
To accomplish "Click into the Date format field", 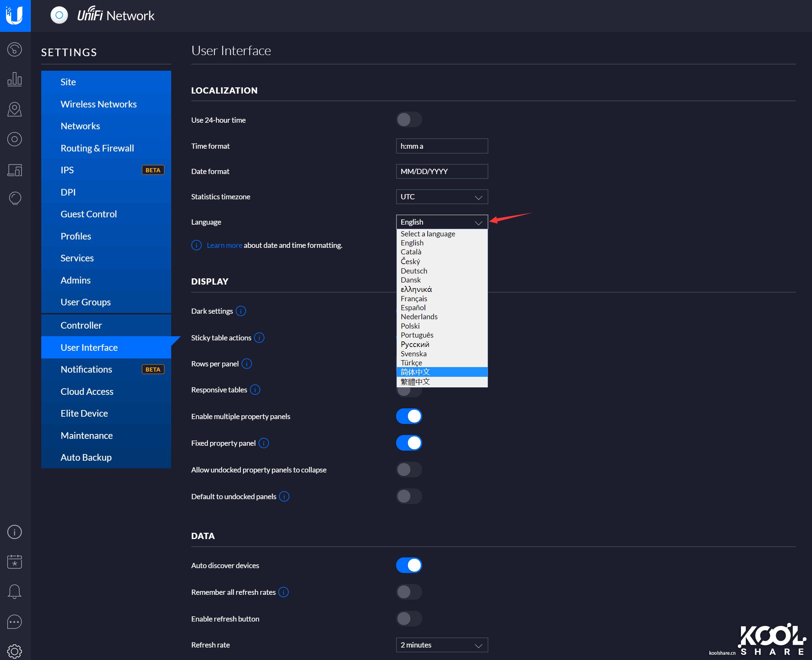I will 442,172.
